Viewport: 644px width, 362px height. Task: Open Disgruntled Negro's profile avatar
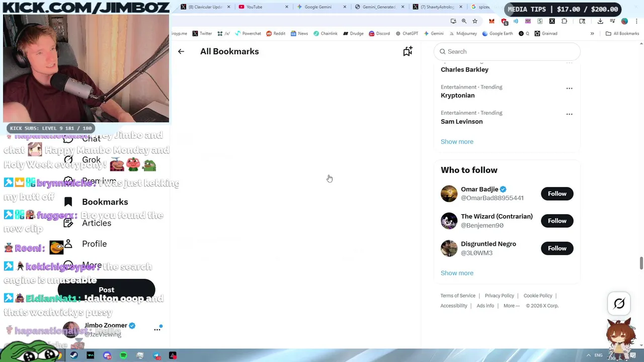[x=449, y=248]
